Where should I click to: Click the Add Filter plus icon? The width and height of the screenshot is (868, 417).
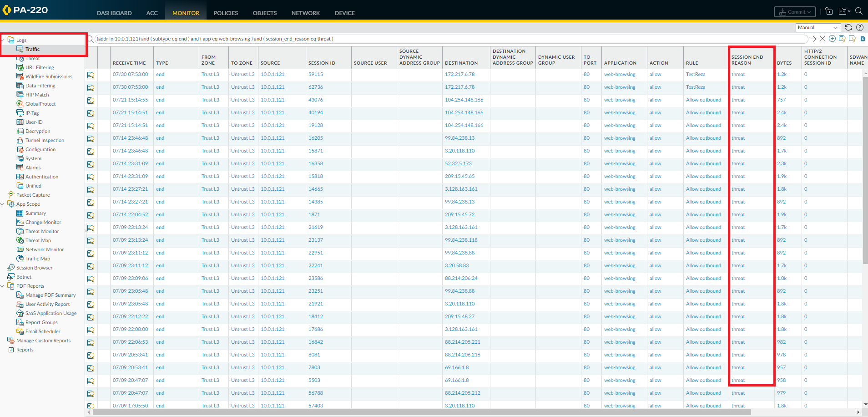tap(832, 39)
